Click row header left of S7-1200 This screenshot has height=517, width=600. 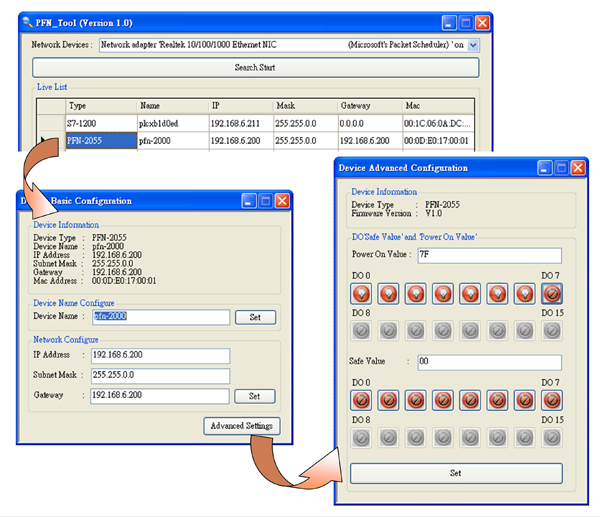(x=51, y=124)
